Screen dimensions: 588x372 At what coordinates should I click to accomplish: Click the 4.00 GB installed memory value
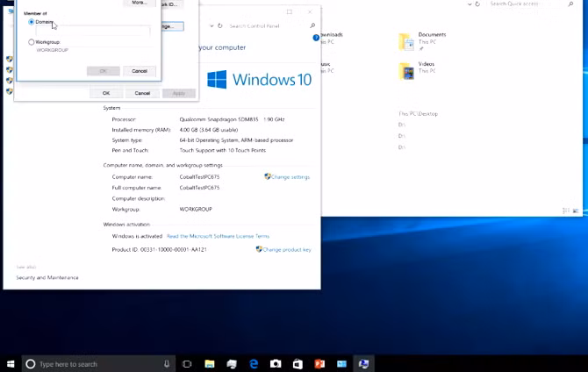click(x=209, y=130)
